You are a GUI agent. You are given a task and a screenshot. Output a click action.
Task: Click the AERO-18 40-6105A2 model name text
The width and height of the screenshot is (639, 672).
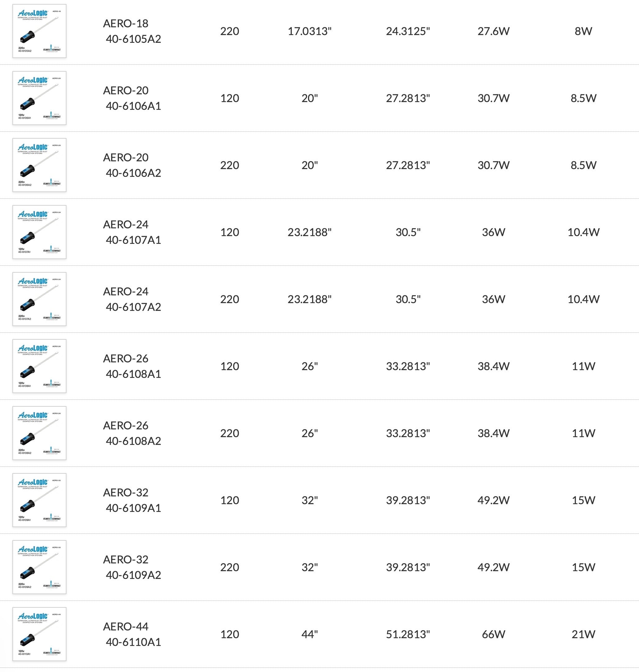pos(132,31)
